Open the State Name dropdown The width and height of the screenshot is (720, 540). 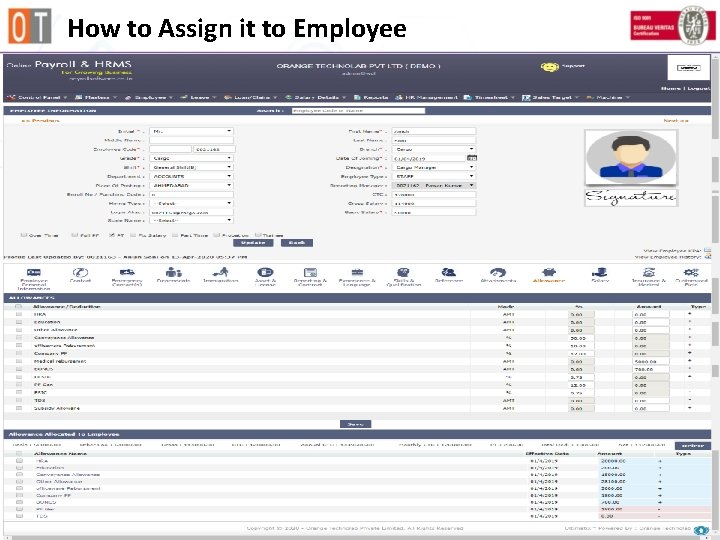click(x=191, y=221)
